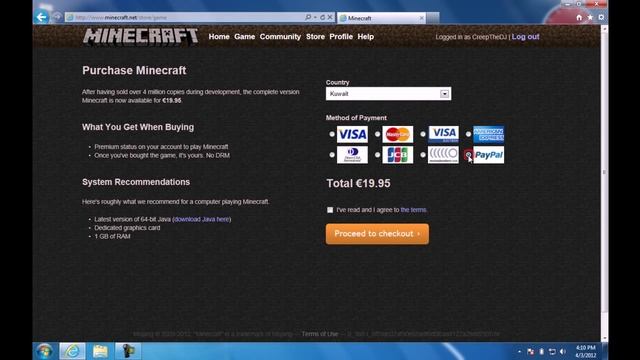Select the Visa radio button
The width and height of the screenshot is (640, 360).
tap(332, 134)
